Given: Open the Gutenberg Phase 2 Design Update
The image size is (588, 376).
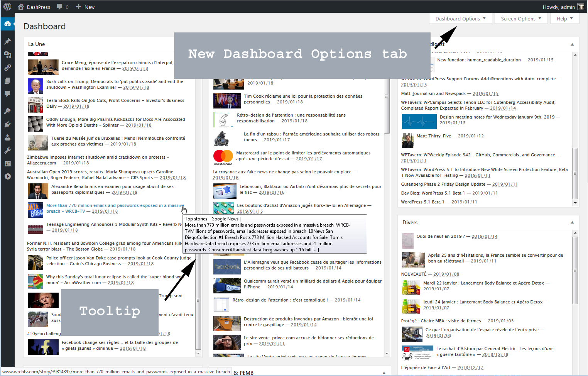Looking at the screenshot, I should [x=443, y=184].
